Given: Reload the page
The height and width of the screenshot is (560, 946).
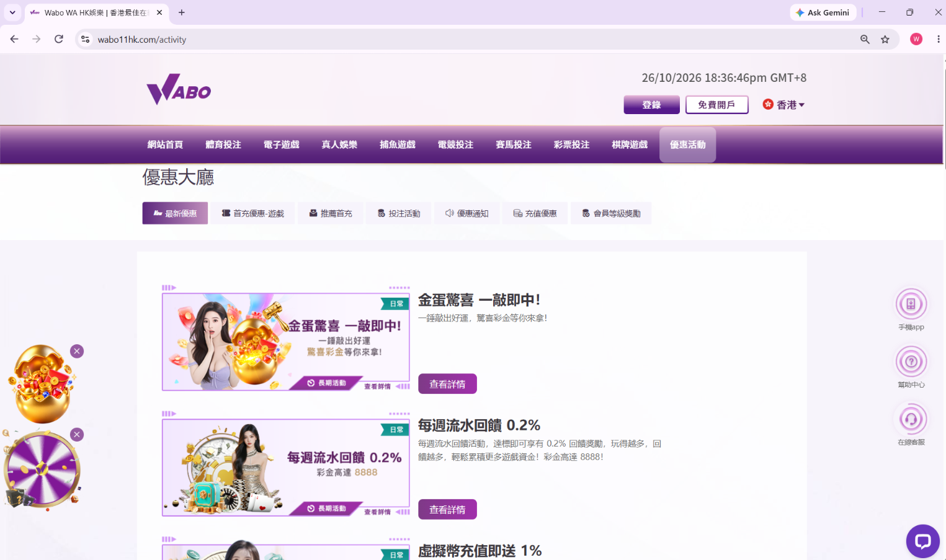Looking at the screenshot, I should (59, 39).
